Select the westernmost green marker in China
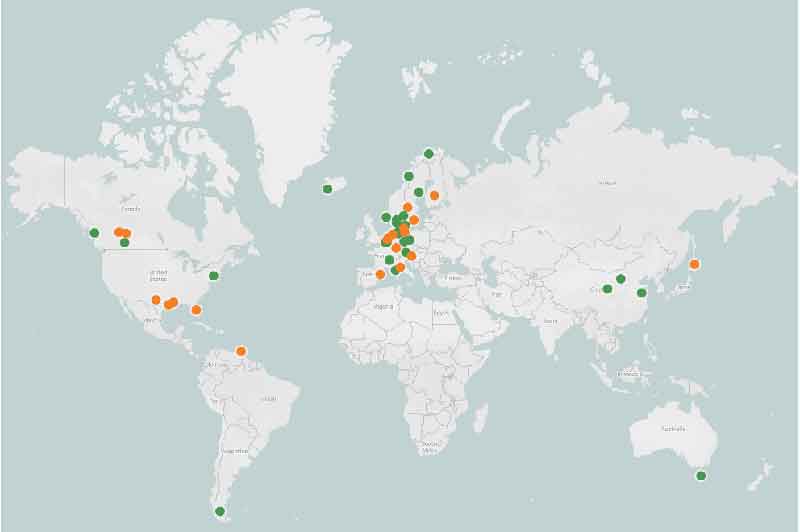The height and width of the screenshot is (532, 800). point(607,289)
